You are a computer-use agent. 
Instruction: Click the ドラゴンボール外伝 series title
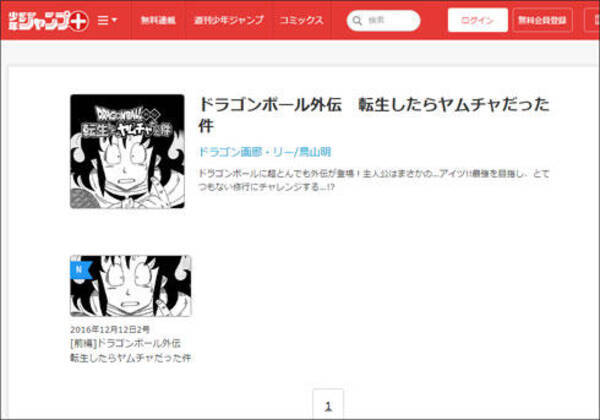pyautogui.click(x=374, y=115)
